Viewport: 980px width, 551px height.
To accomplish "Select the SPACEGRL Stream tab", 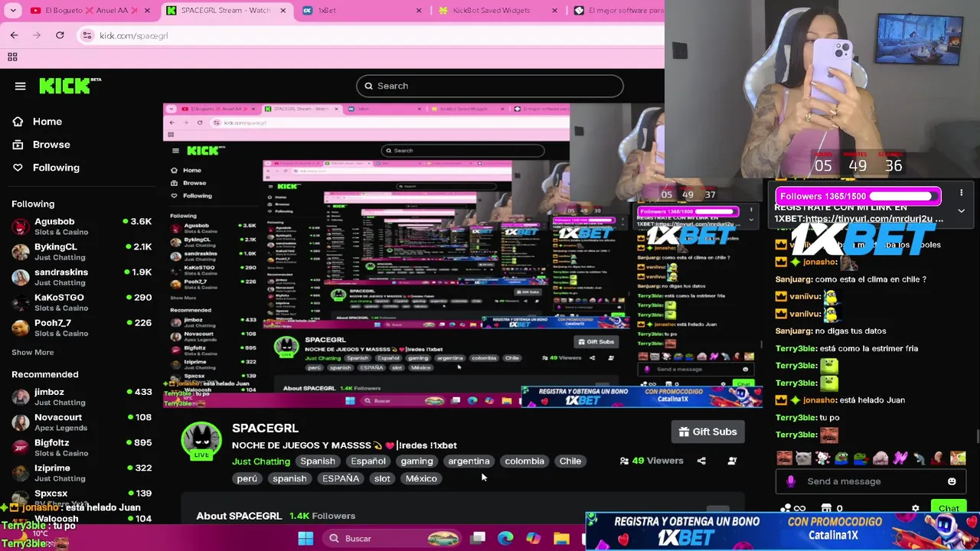I will click(x=227, y=11).
